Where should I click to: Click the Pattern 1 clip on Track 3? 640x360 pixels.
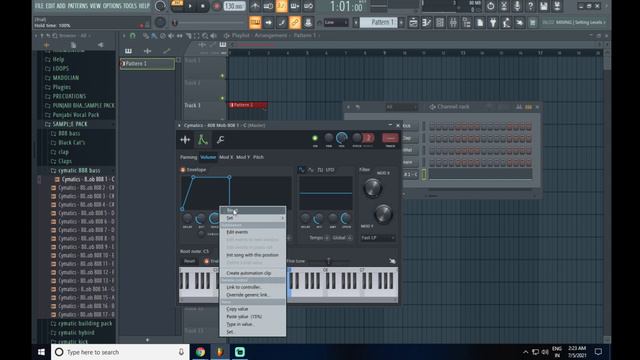coord(248,105)
